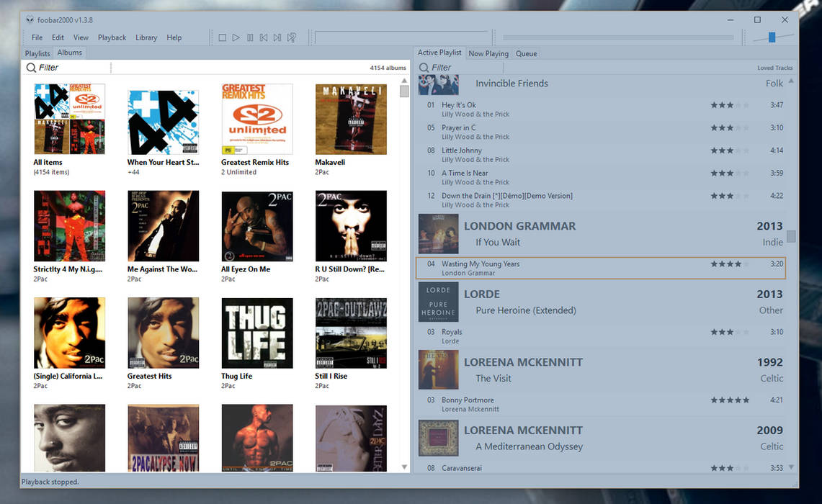Select R U Still Down? album cover

click(351, 226)
